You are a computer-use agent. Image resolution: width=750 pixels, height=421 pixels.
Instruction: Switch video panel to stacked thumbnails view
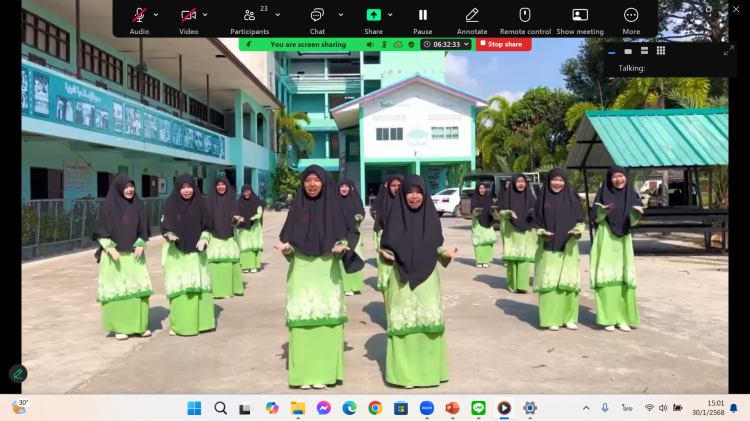click(x=644, y=51)
